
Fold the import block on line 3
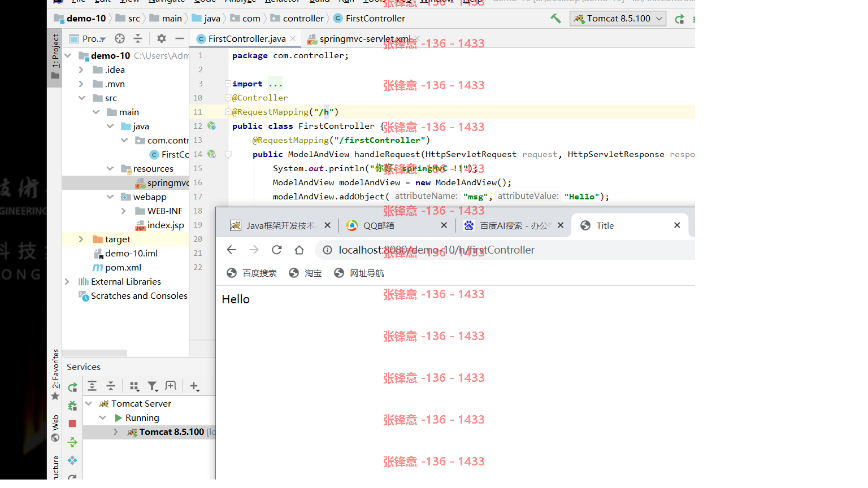(228, 84)
